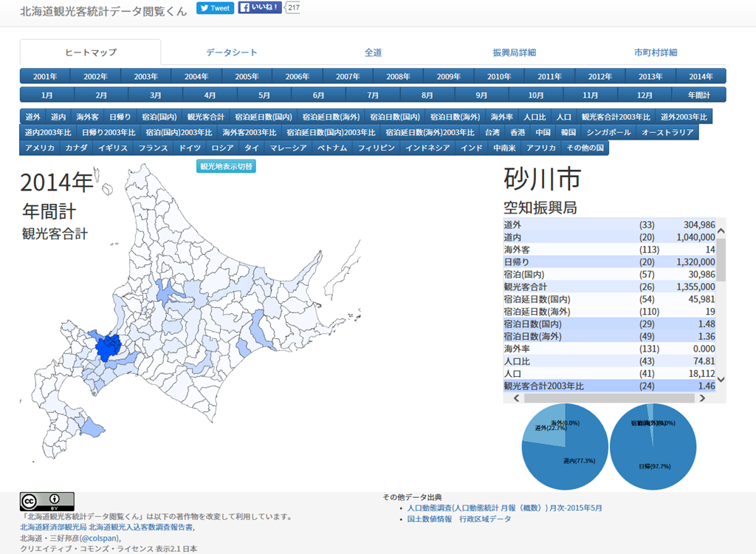Switch to the データシート tab
Image resolution: width=756 pixels, height=554 pixels.
(x=232, y=52)
